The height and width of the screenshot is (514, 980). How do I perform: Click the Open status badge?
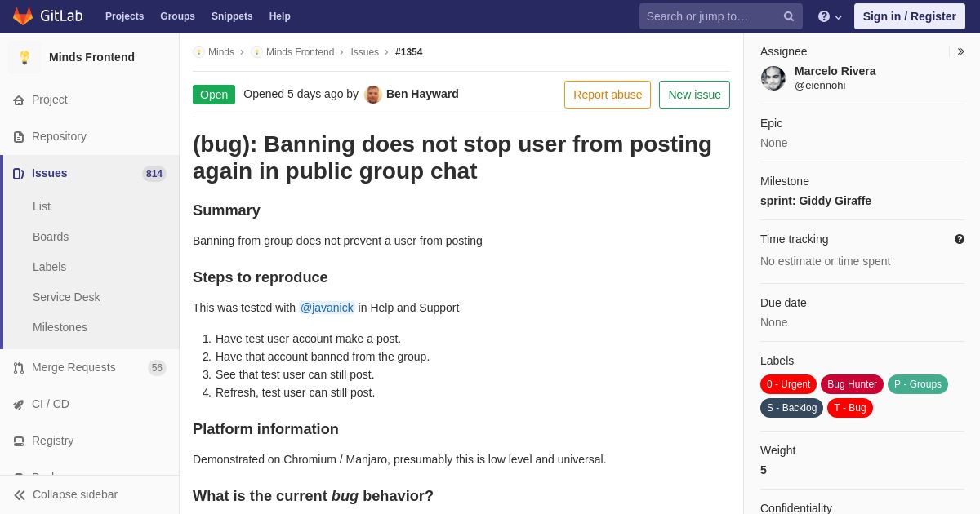pos(214,95)
